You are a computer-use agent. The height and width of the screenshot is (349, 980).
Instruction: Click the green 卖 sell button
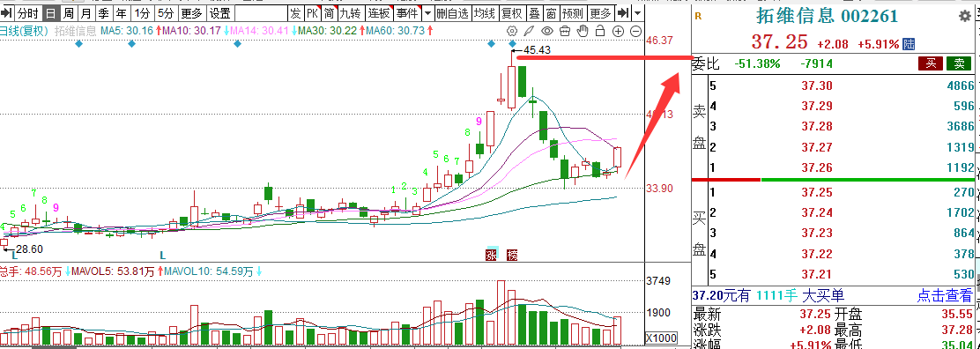[959, 63]
